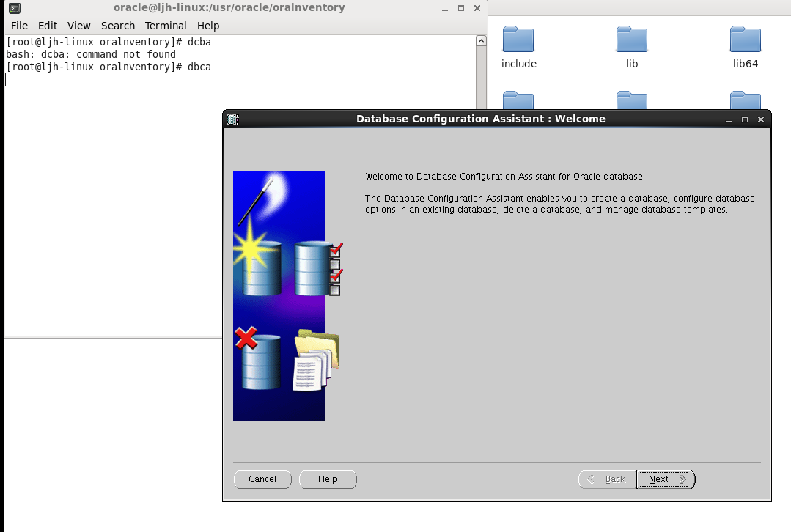This screenshot has height=532, width=791.
Task: Close the terminal window
Action: pyautogui.click(x=477, y=8)
